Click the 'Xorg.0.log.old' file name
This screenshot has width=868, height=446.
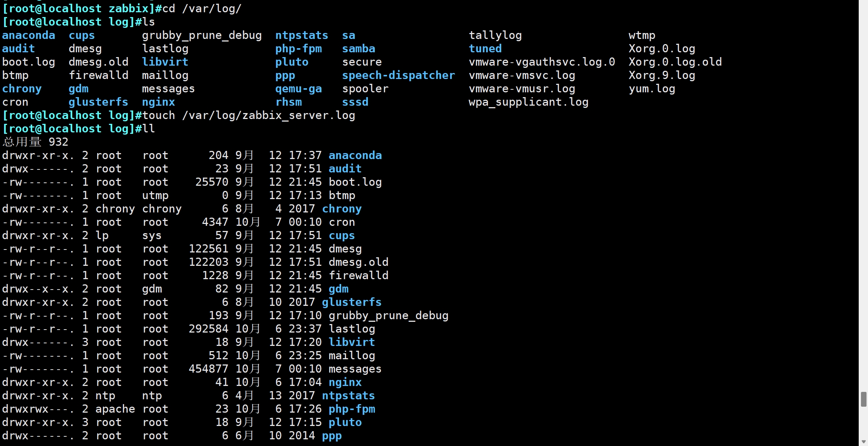coord(675,62)
